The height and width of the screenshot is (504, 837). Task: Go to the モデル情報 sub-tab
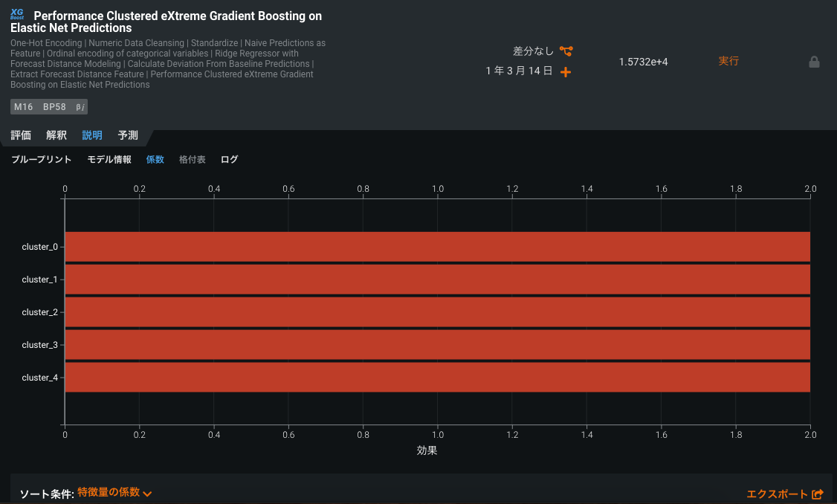[109, 159]
